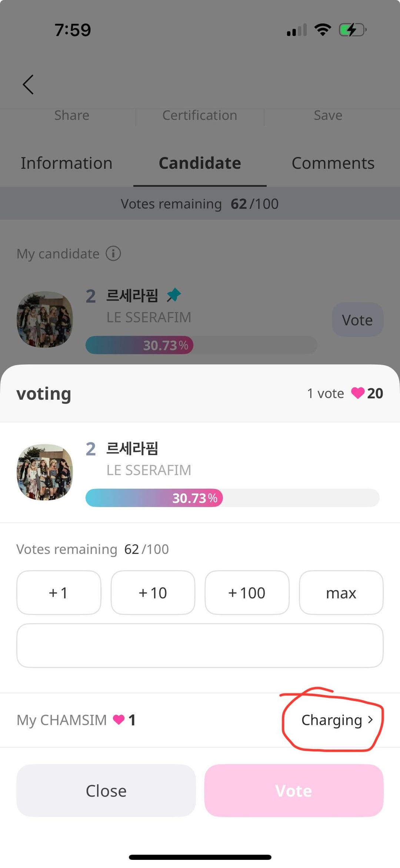Tap the pin icon next to 르세라핌
400x868 pixels.
click(x=174, y=295)
